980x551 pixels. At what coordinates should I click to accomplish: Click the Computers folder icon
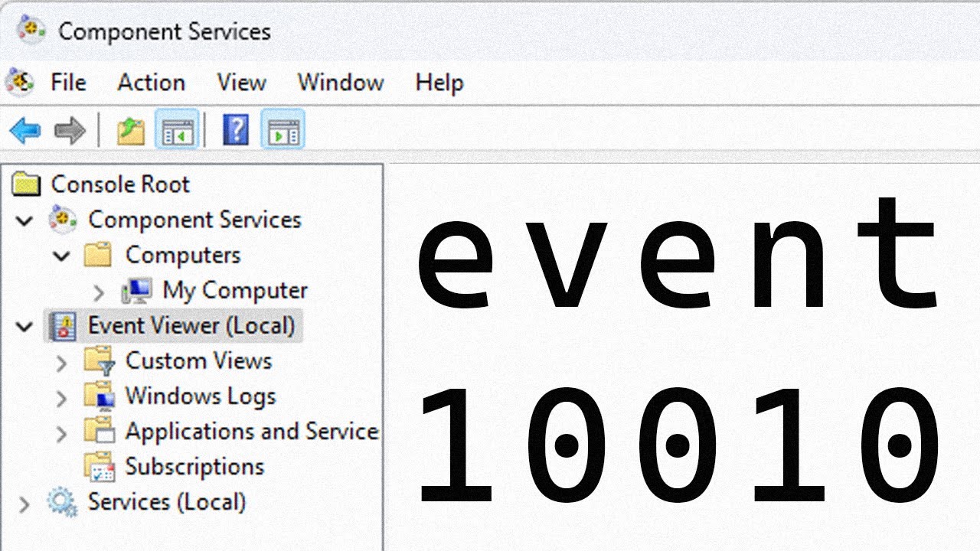tap(98, 255)
